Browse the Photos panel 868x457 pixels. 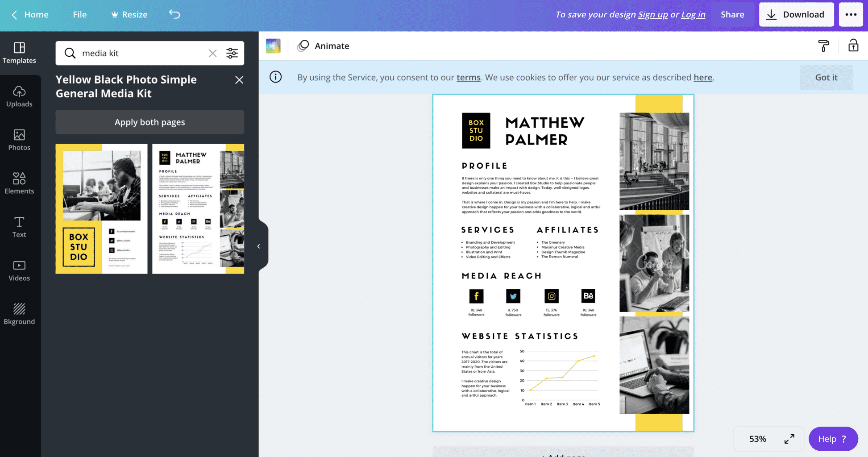[x=20, y=140]
